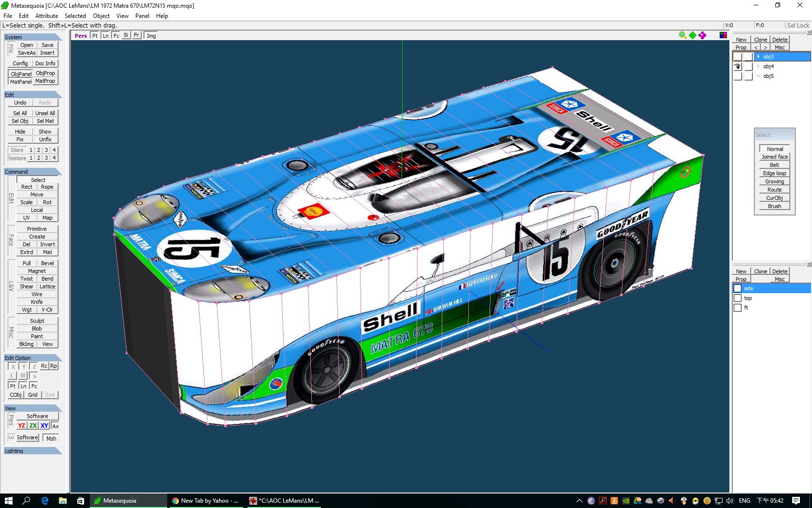Click the Knife command button

[x=37, y=302]
